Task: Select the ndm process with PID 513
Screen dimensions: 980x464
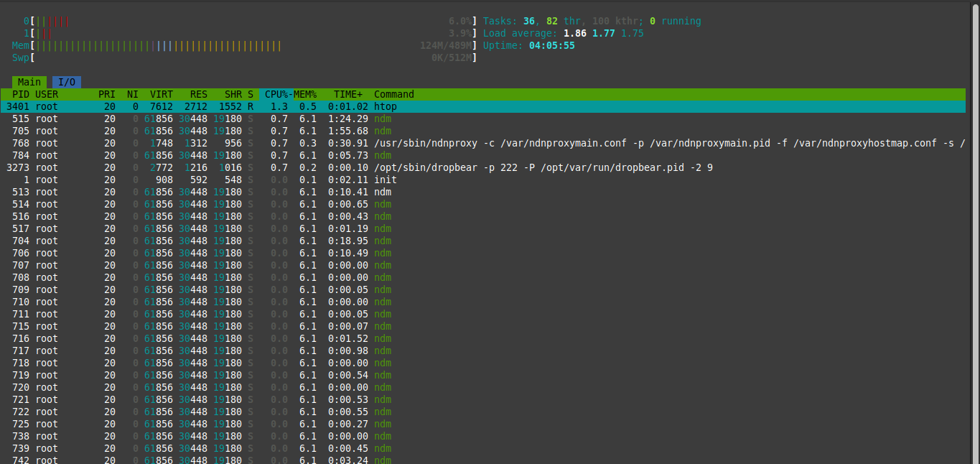Action: tap(483, 192)
